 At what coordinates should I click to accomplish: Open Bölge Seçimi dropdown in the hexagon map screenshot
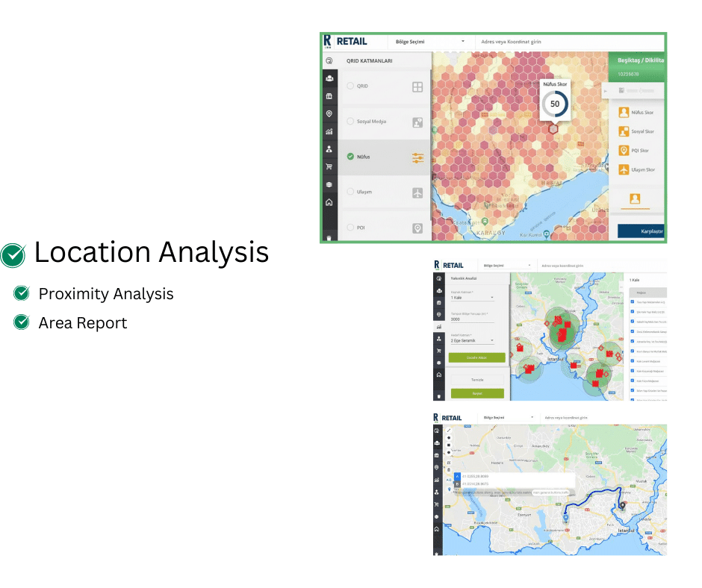[430, 42]
